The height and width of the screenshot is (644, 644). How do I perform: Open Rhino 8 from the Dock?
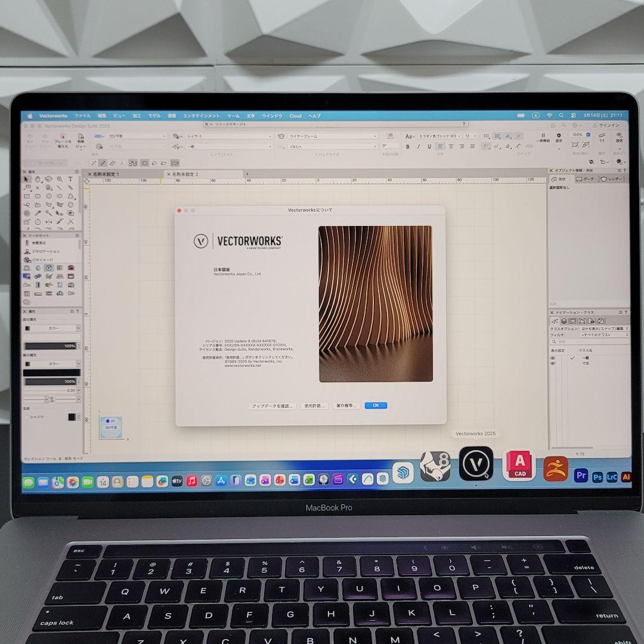click(435, 466)
